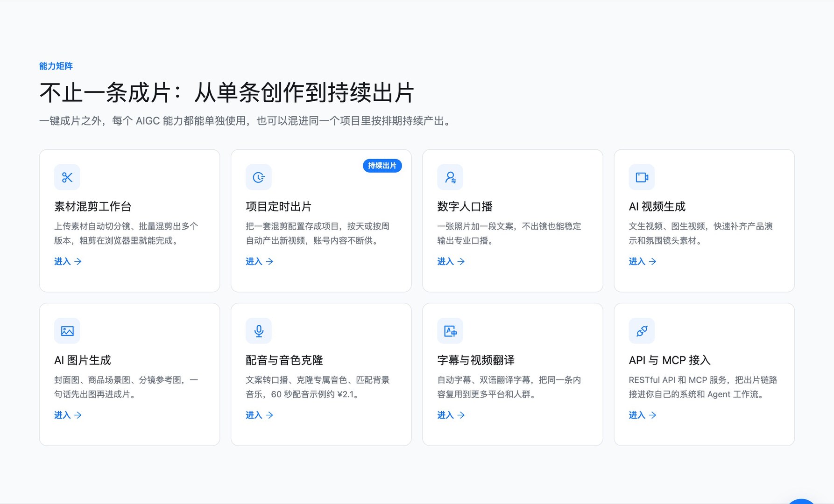Open 进入 link under 配音与音色克隆

click(x=260, y=415)
